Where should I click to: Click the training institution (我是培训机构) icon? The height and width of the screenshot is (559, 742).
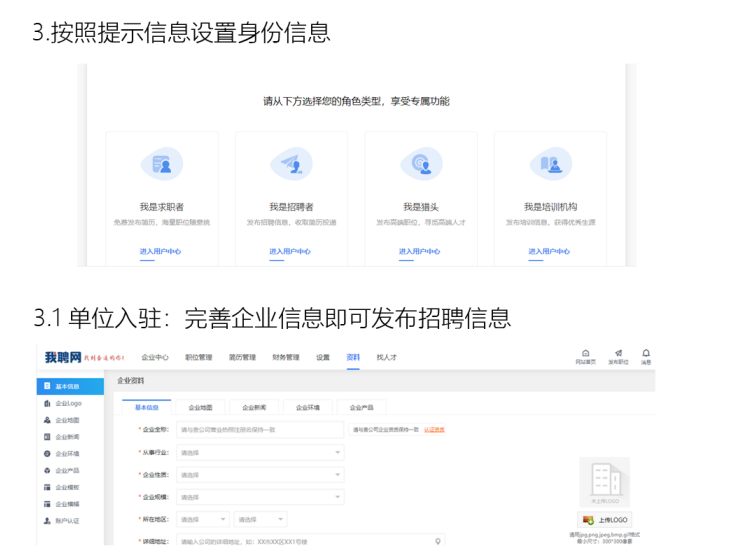pos(550,164)
